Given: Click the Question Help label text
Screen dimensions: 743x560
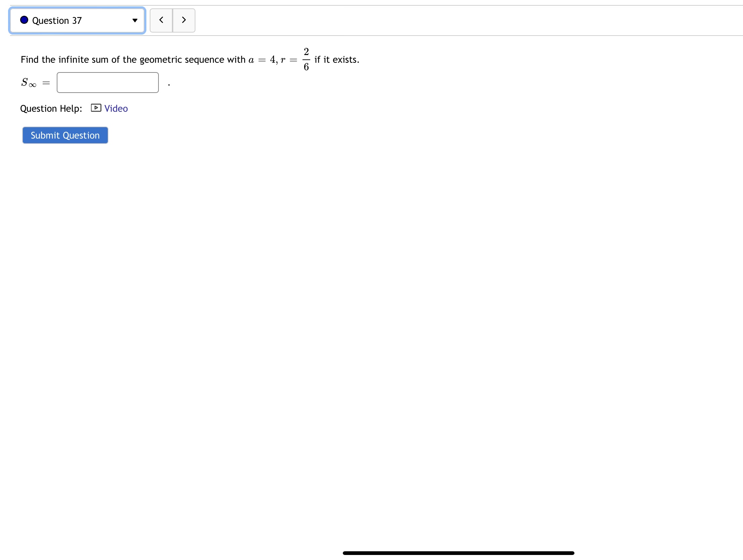Looking at the screenshot, I should 51,108.
